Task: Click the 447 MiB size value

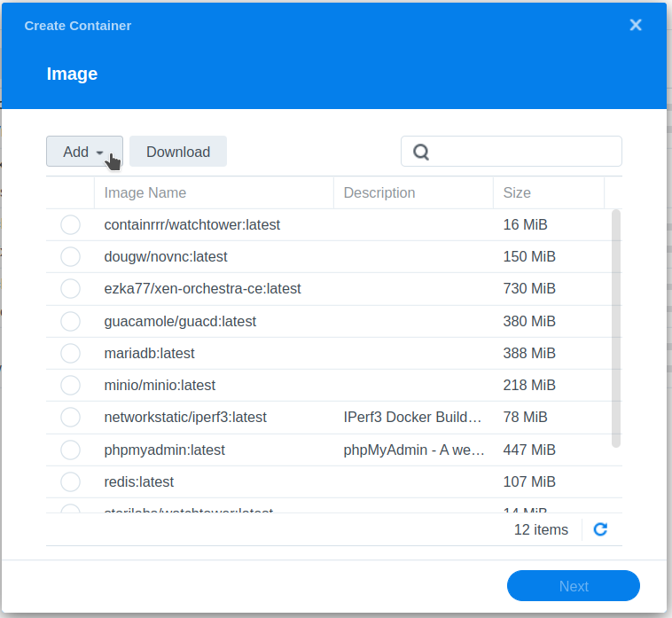Action: tap(529, 450)
